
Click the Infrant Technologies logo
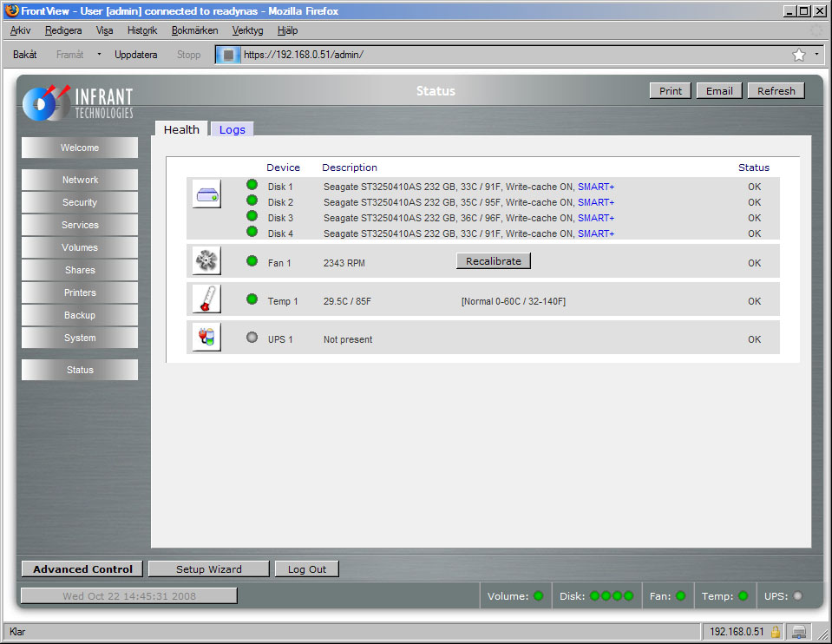78,102
